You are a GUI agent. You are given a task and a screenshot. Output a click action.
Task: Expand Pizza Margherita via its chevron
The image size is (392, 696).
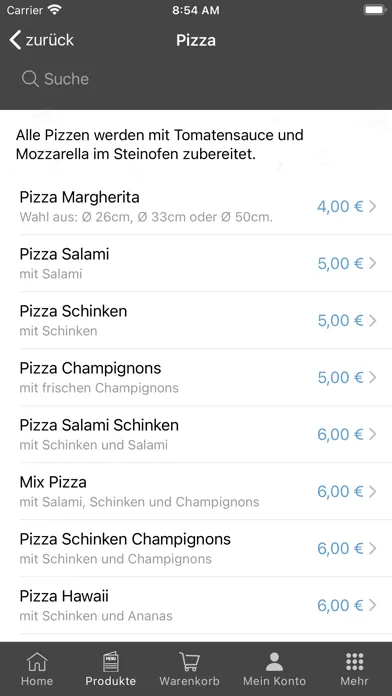pyautogui.click(x=372, y=206)
